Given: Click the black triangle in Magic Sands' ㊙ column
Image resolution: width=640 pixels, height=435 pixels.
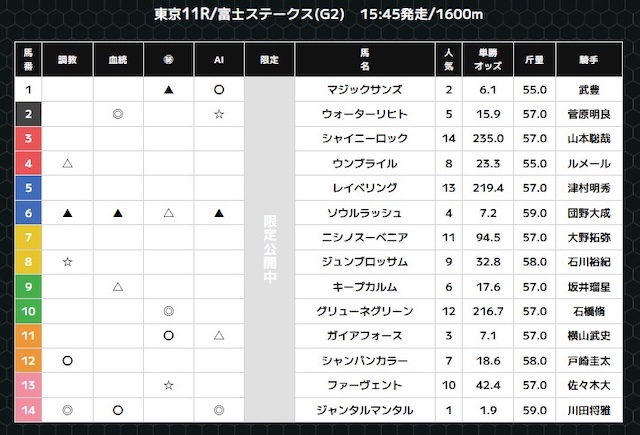Looking at the screenshot, I should [169, 91].
